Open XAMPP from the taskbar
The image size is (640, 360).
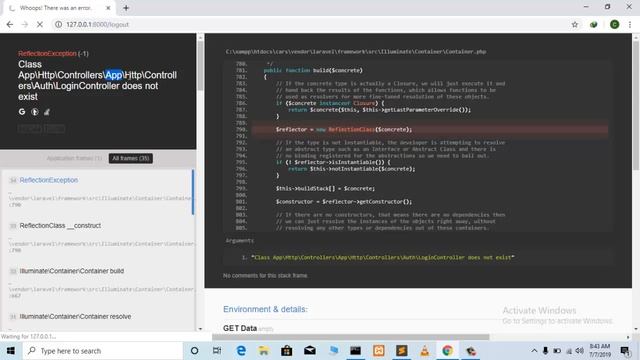tap(378, 351)
